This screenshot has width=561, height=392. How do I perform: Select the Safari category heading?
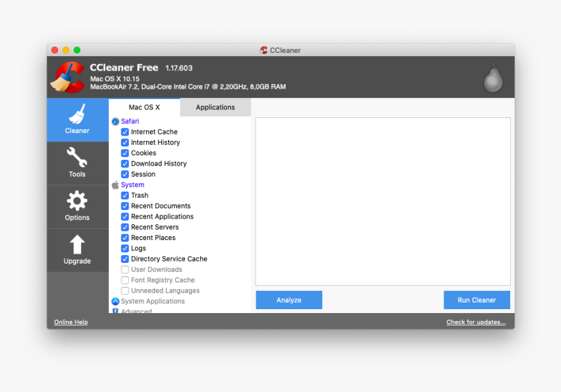[x=130, y=121]
